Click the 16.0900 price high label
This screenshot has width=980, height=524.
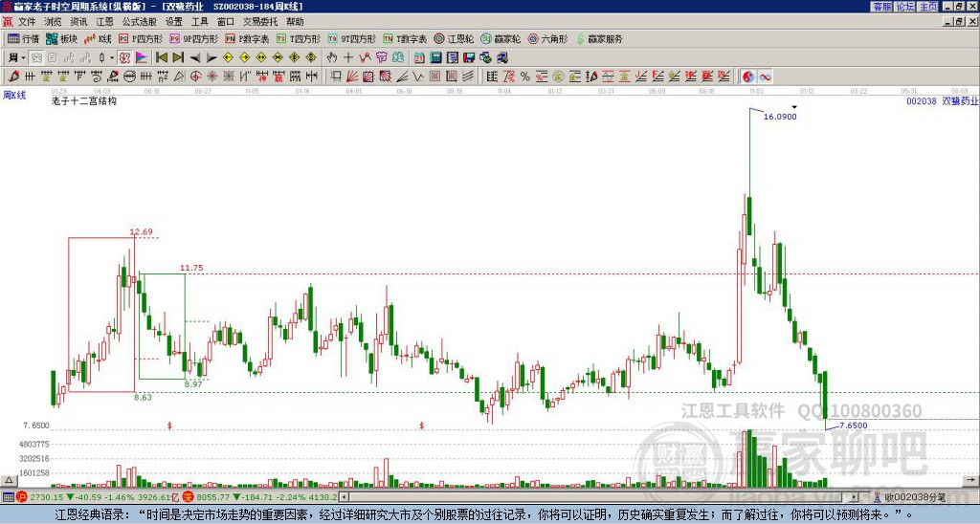click(x=780, y=117)
